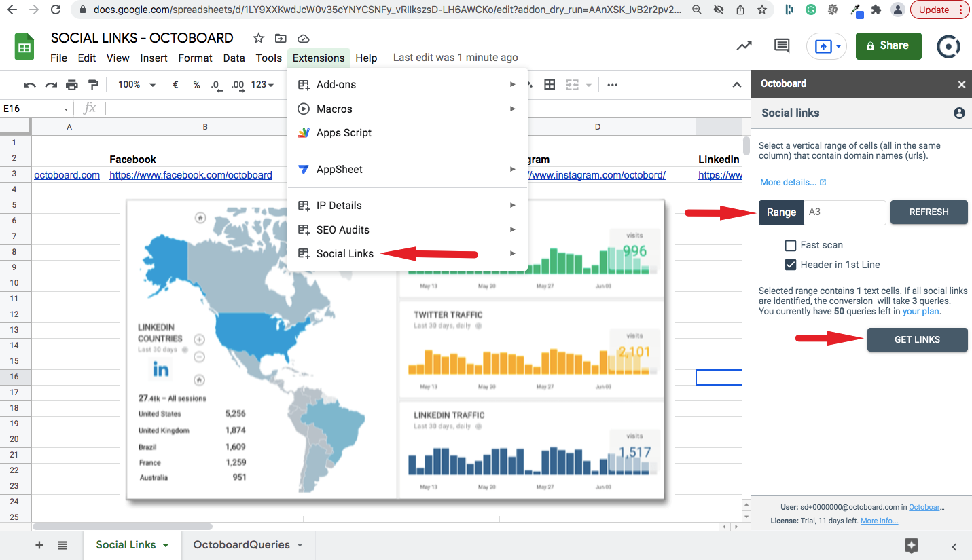Click the GET LINKS button
Viewport: 972px width, 560px height.
point(918,339)
